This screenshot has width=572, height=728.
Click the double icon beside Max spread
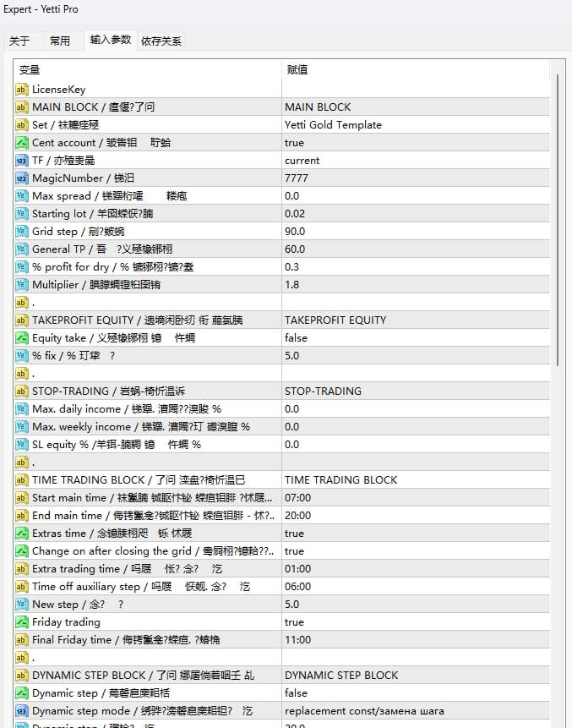click(22, 196)
